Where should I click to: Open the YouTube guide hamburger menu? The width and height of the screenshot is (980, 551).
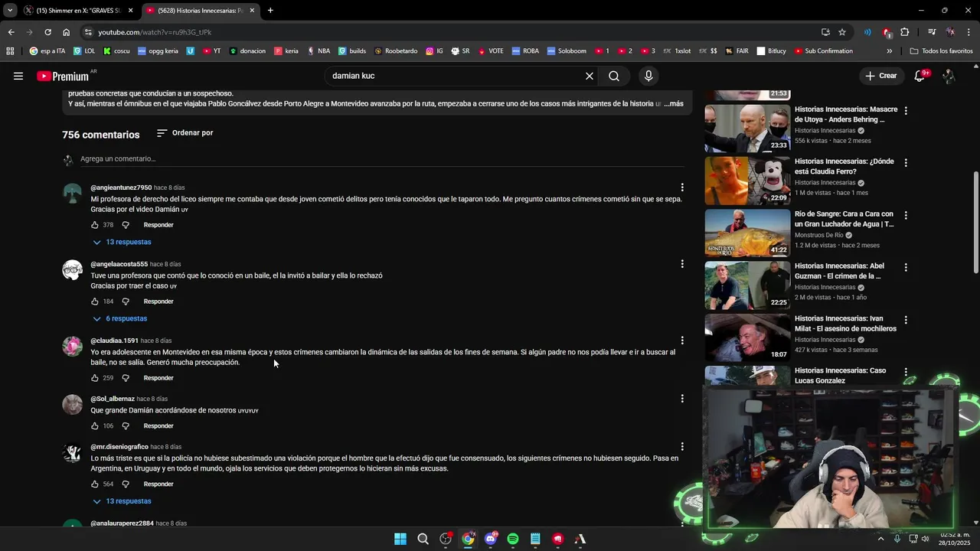point(18,76)
